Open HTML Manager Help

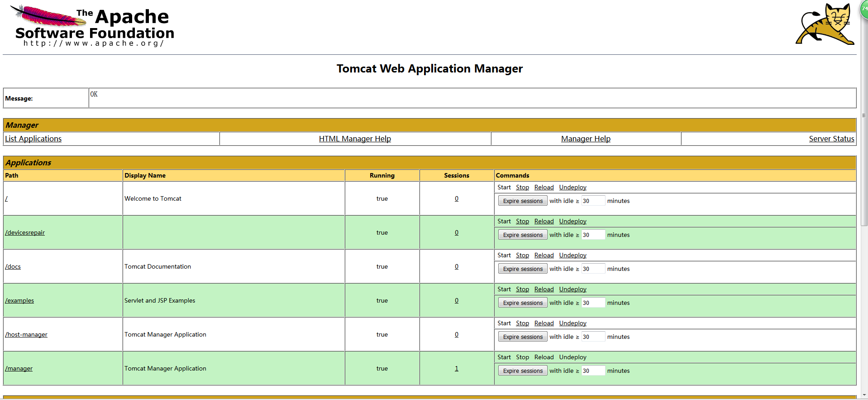[355, 139]
